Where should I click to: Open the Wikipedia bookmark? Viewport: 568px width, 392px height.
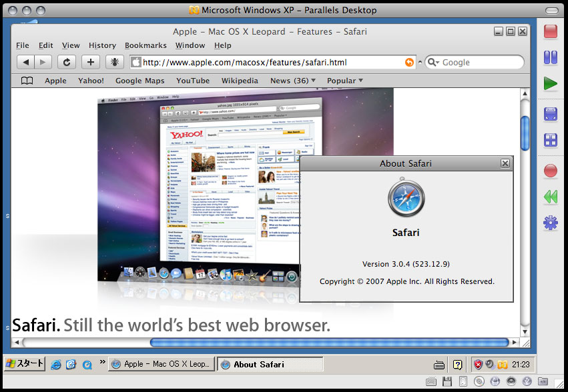click(x=240, y=81)
